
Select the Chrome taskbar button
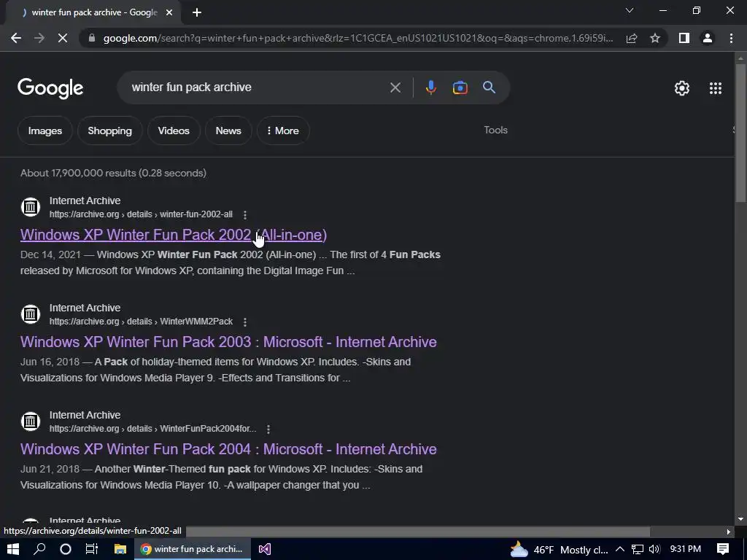192,549
